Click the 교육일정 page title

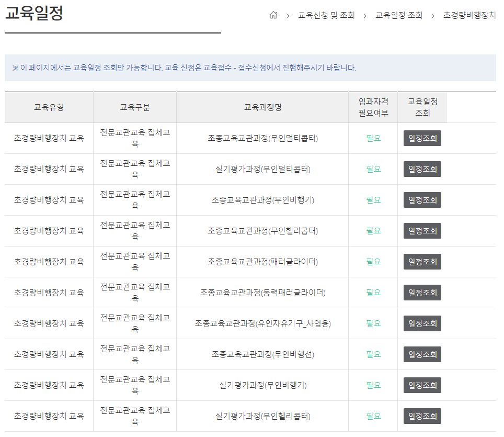[x=34, y=13]
